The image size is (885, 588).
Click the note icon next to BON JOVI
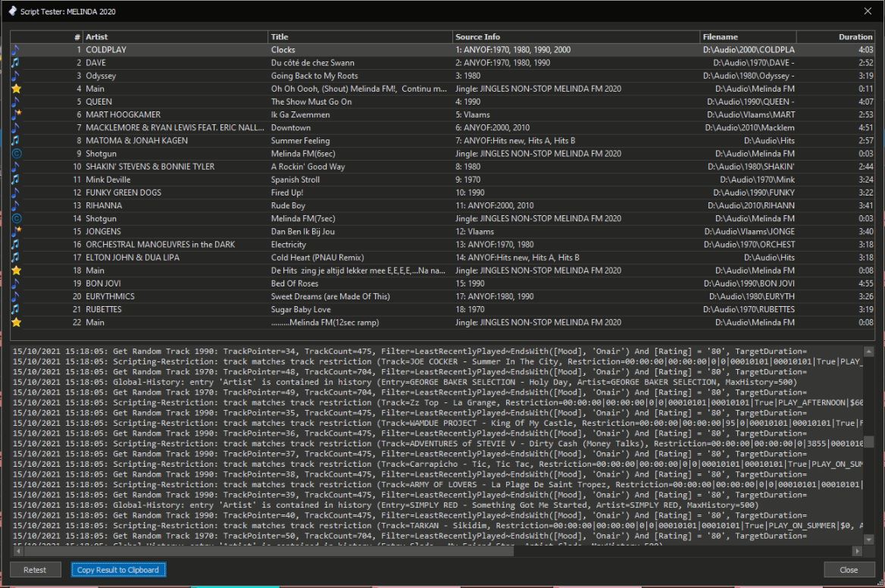[16, 283]
